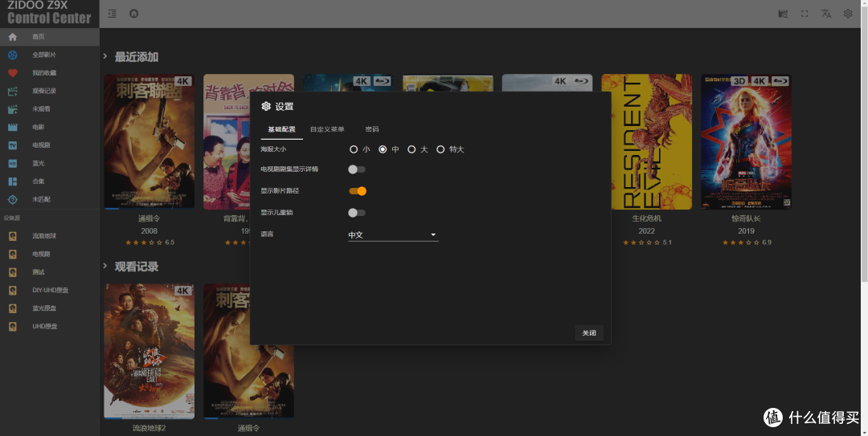Screen dimensions: 868x436
Task: Click 关闭 to close settings dialog
Action: (589, 333)
